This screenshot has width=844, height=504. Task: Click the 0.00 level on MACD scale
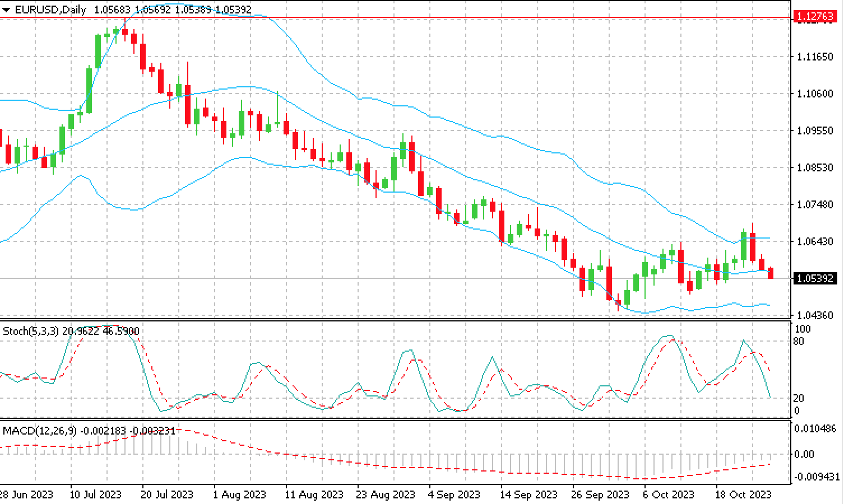tap(804, 454)
